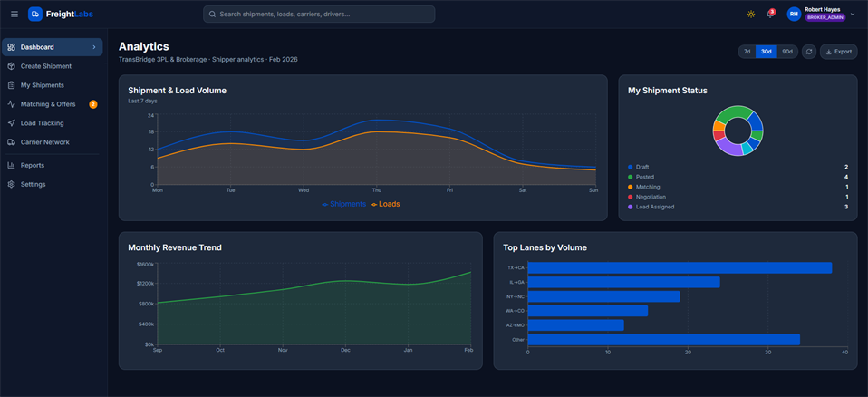Screen dimensions: 868x397
Task: Click the $1200k axis label
Action: [146, 284]
